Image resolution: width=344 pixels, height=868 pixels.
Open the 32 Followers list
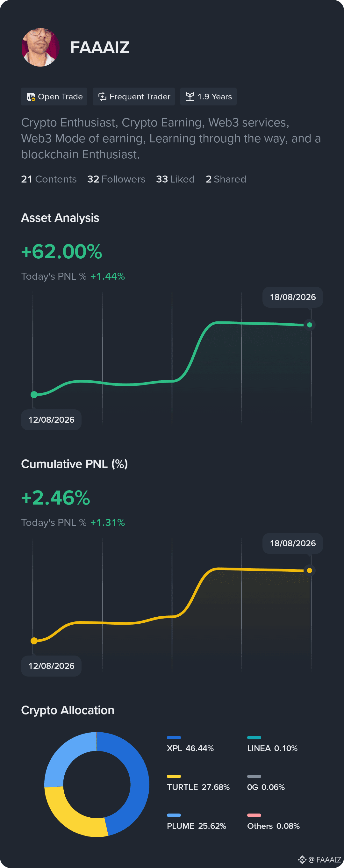pyautogui.click(x=116, y=179)
